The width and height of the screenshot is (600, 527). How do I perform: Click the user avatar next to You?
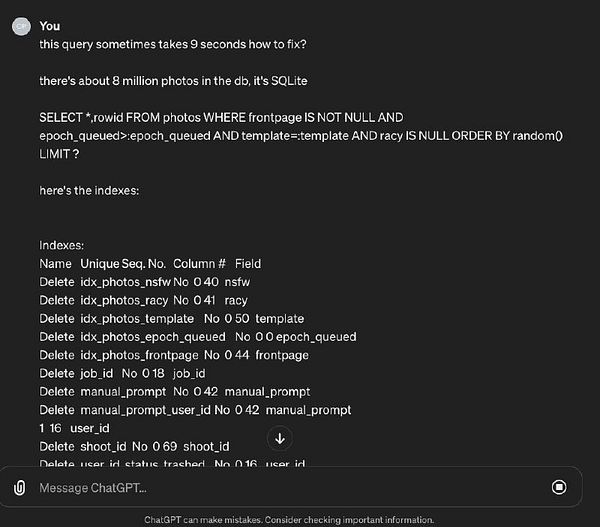pyautogui.click(x=21, y=26)
